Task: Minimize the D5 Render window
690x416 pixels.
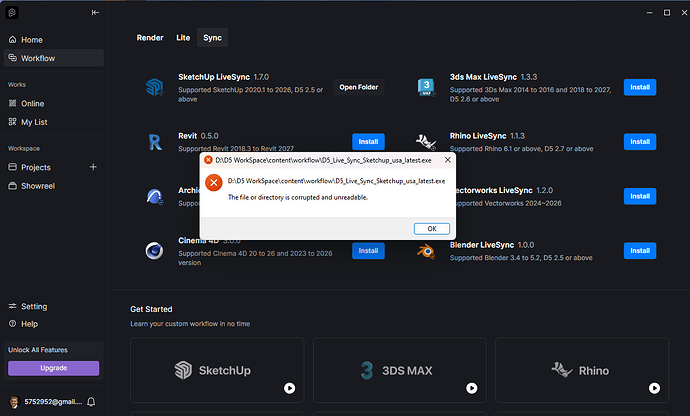Action: [x=650, y=12]
